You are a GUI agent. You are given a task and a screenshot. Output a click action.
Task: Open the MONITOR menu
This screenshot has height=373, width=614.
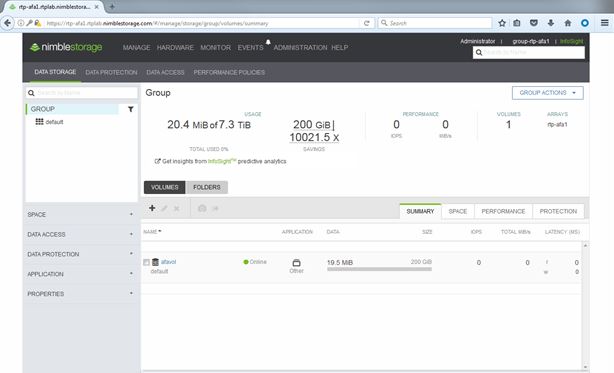tap(215, 47)
